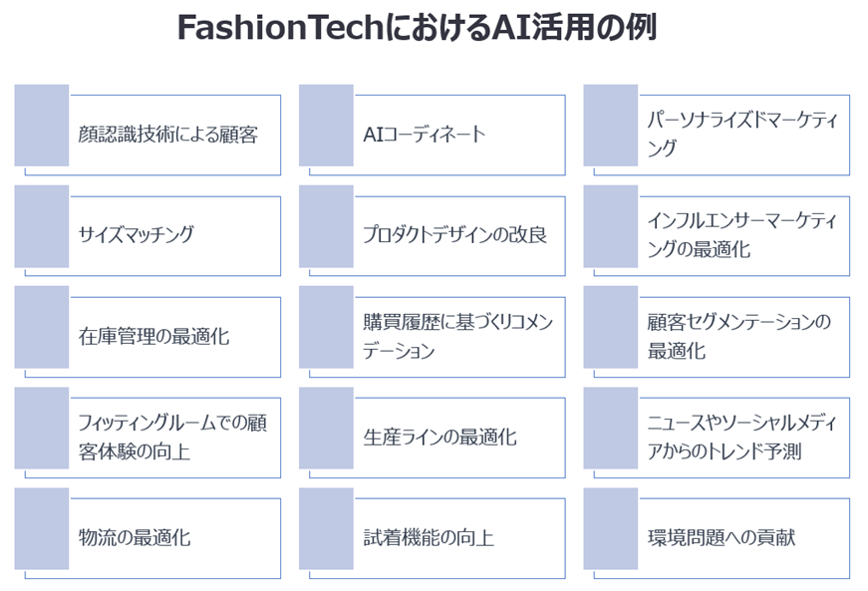Click the blue square beside 環境問題への貢献
This screenshot has width=868, height=591.
click(610, 528)
